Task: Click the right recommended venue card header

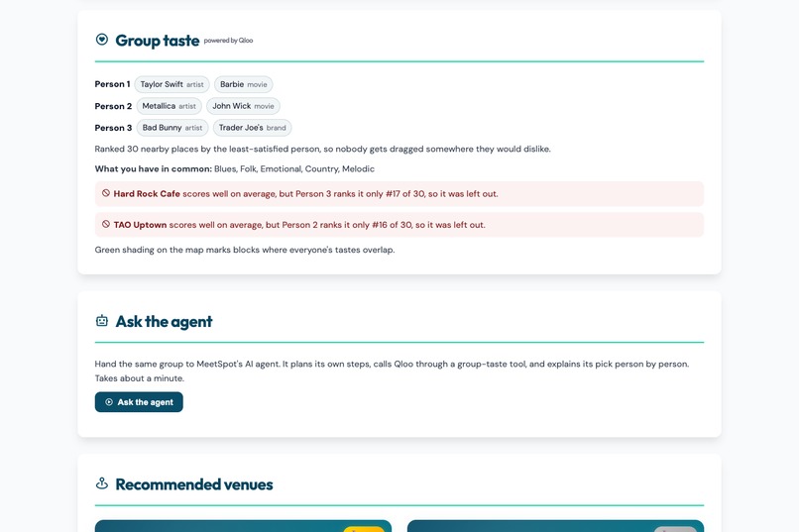Action: [555, 526]
